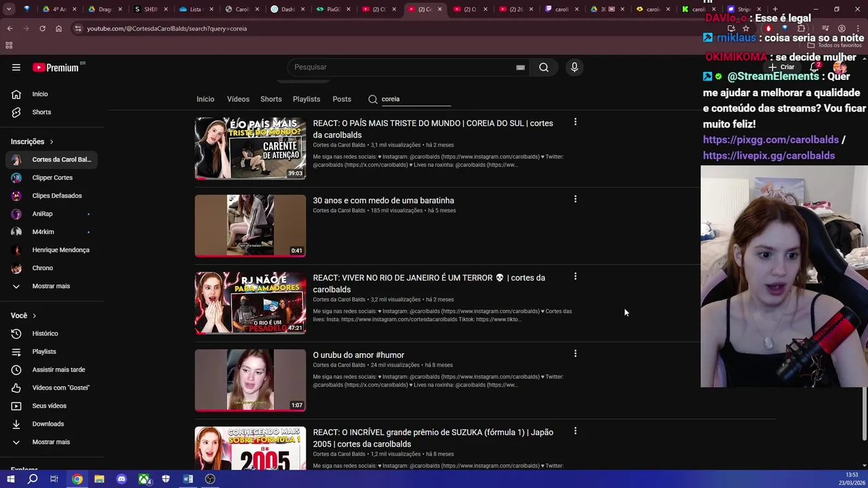Expand the Inscrições section chevron
868x488 pixels.
(x=51, y=142)
